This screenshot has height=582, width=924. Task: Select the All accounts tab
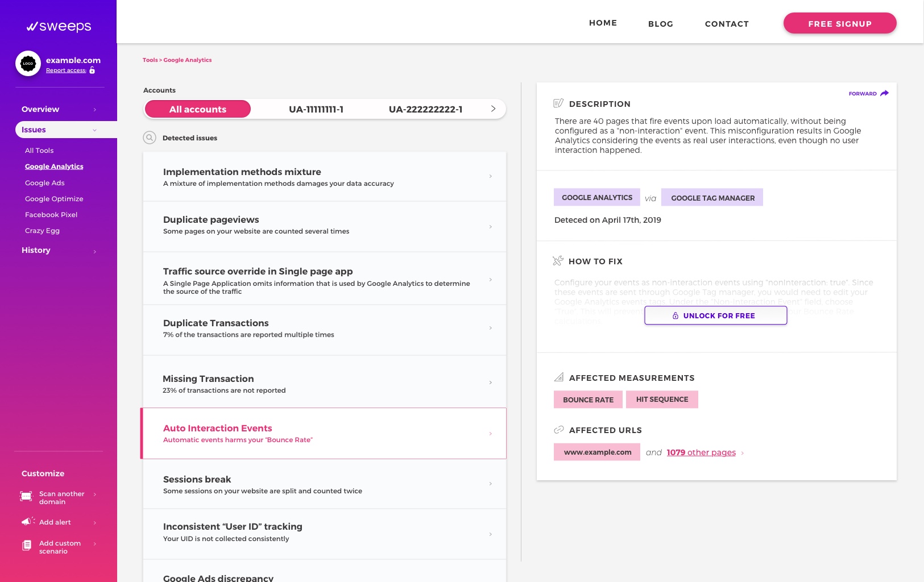click(x=198, y=109)
